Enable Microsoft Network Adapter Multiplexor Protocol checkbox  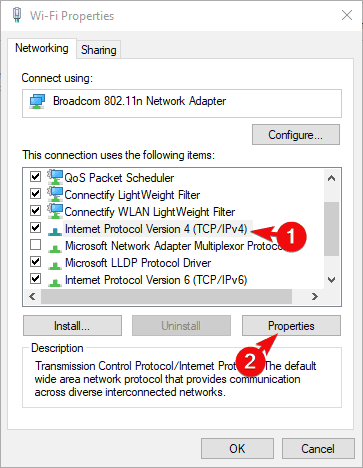(x=35, y=245)
